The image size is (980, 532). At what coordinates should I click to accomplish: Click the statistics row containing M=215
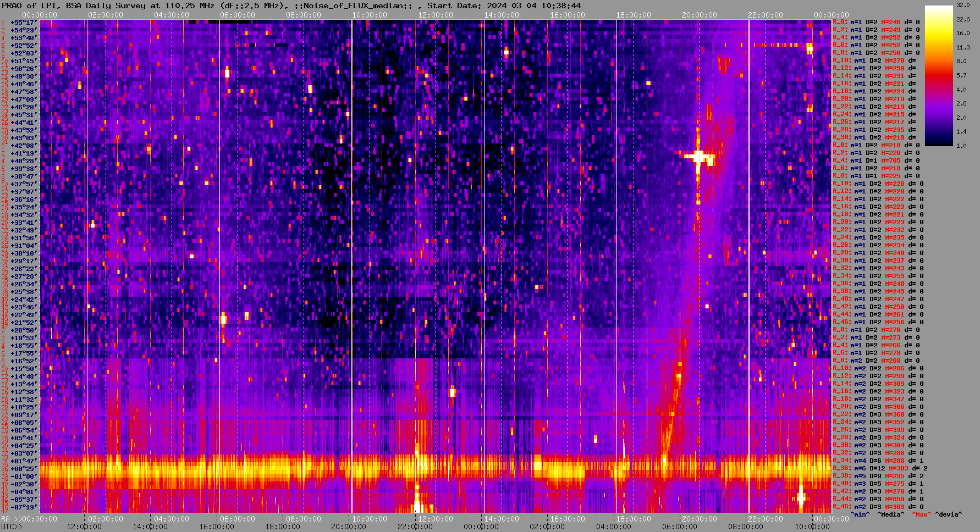[x=874, y=114]
